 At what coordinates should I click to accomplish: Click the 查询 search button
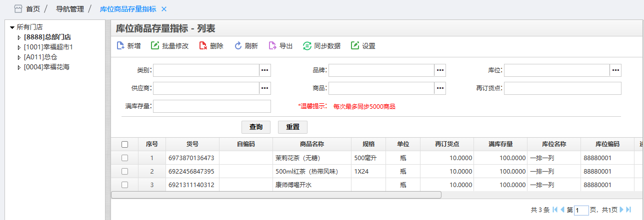click(256, 127)
